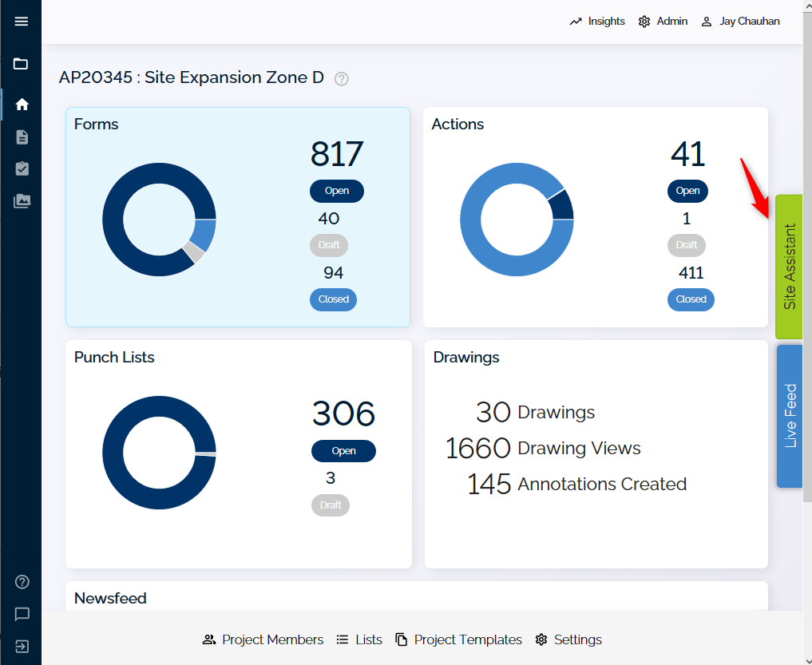
Task: Open the hamburger menu in sidebar
Action: pos(22,22)
